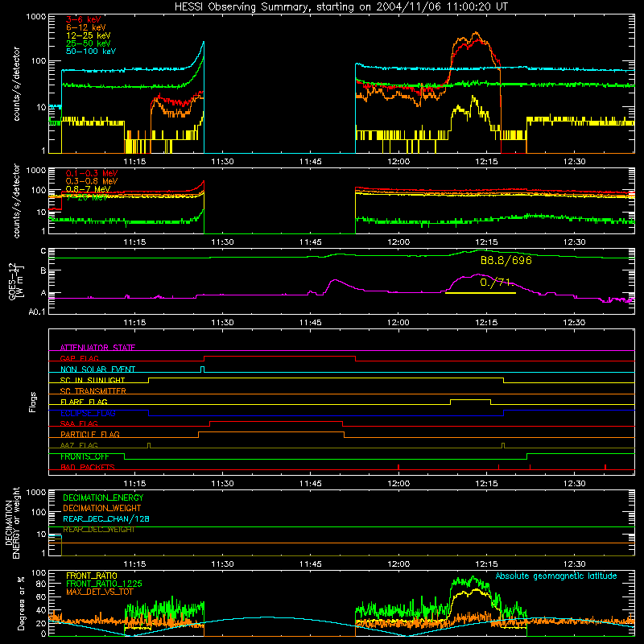Click the 11:30 tick label under the top panel

tap(222, 162)
